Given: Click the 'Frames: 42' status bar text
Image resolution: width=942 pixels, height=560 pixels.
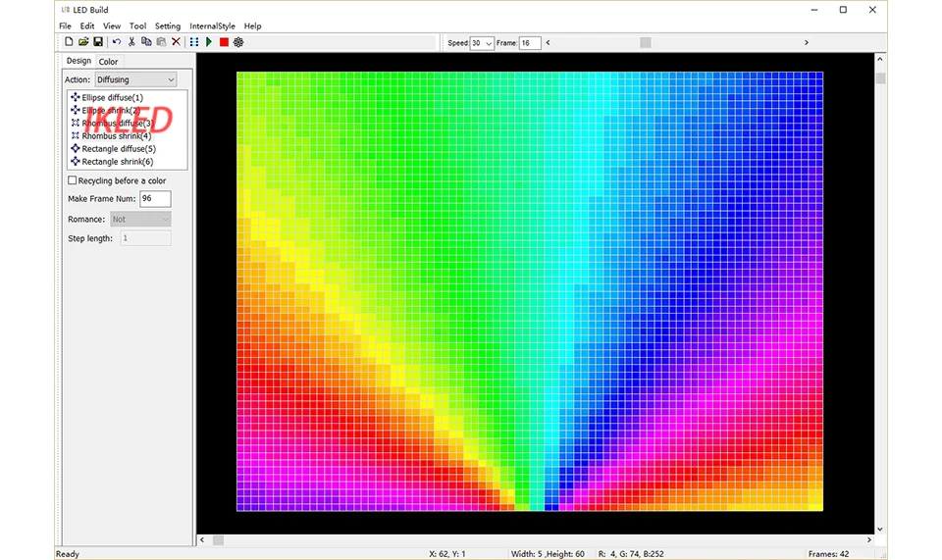Looking at the screenshot, I should pyautogui.click(x=828, y=554).
